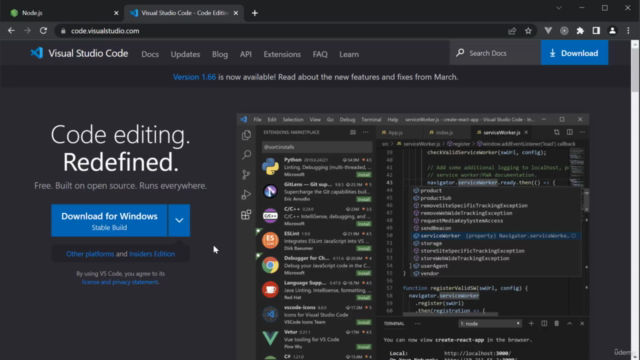The image size is (640, 360).
Task: Open the Insiders Edition link
Action: (152, 254)
